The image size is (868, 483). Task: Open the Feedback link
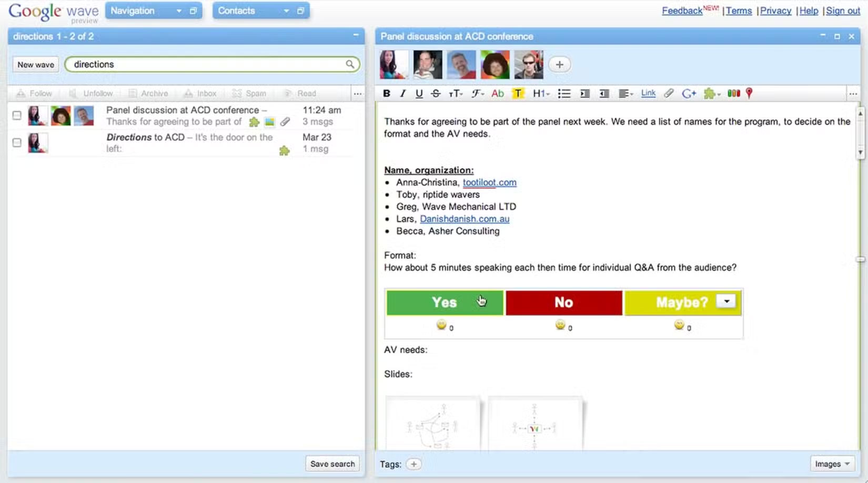(x=682, y=11)
